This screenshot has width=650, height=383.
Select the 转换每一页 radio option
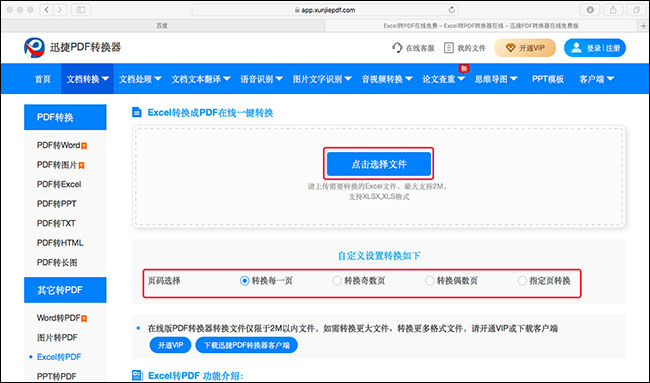coord(244,281)
